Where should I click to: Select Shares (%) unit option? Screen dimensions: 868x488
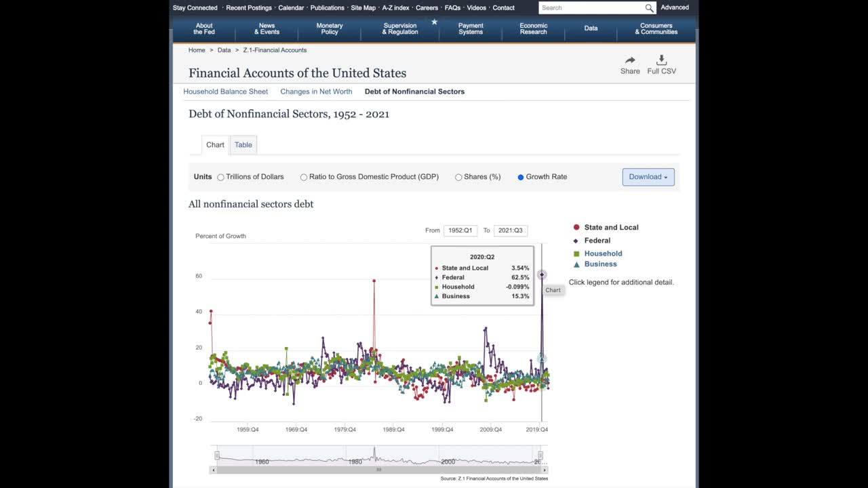click(458, 178)
